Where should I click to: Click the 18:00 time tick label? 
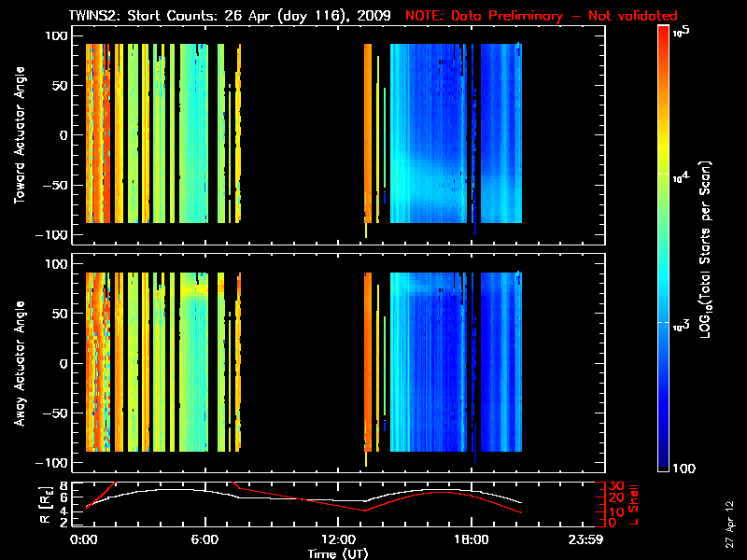(471, 540)
